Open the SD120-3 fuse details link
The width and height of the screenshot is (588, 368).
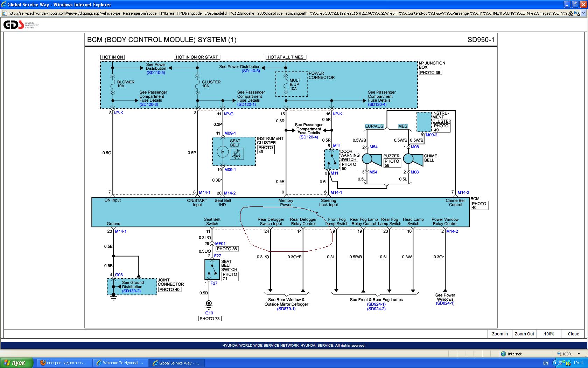(x=149, y=104)
